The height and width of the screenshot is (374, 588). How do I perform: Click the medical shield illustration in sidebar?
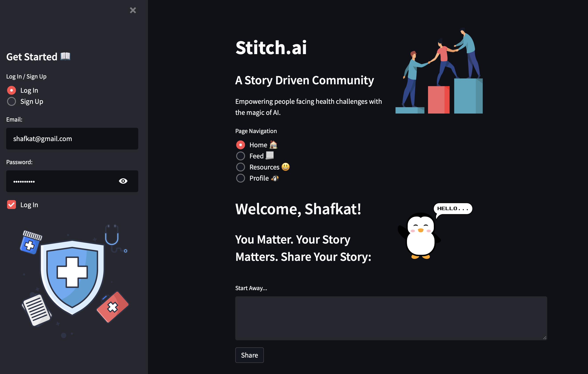point(72,278)
